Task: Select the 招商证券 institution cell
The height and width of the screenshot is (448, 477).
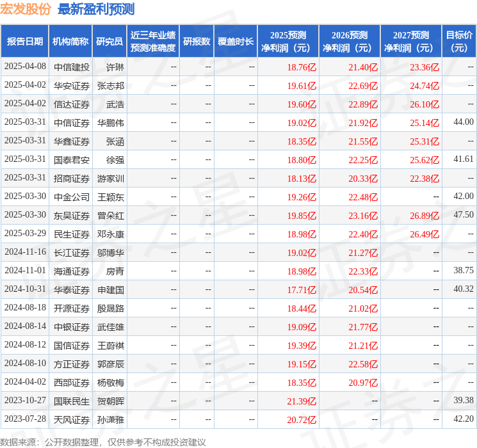Action: [72, 179]
